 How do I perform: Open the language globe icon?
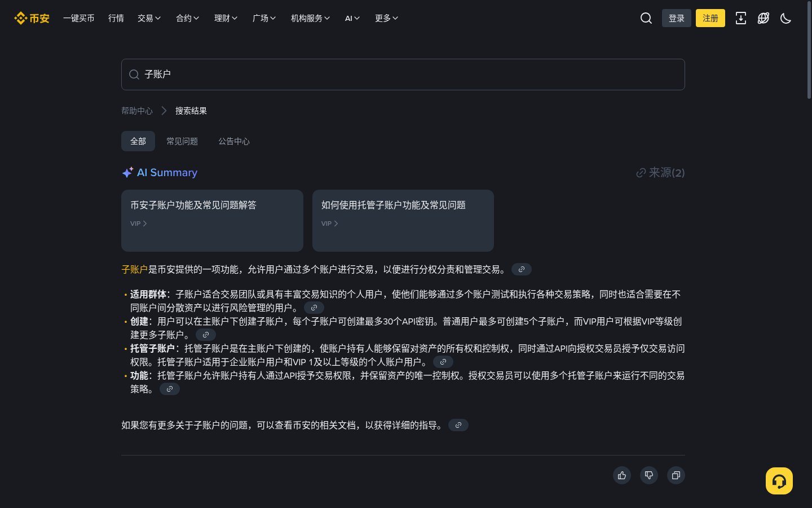[x=764, y=18]
